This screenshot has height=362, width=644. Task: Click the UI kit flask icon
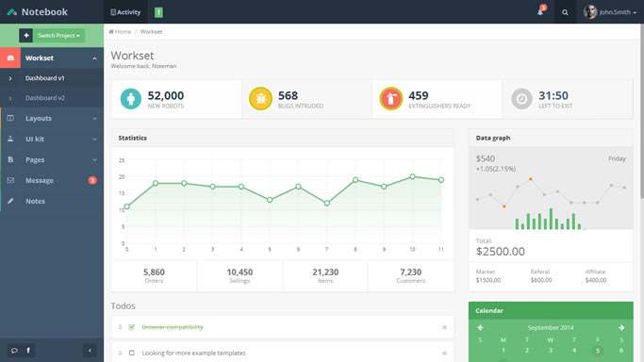(10, 139)
